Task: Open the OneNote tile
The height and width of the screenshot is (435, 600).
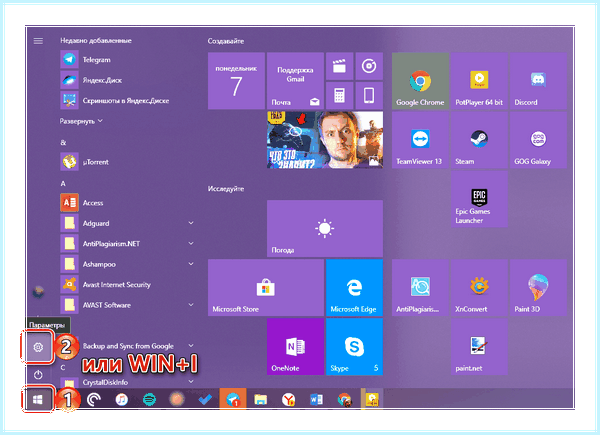Action: pos(295,347)
